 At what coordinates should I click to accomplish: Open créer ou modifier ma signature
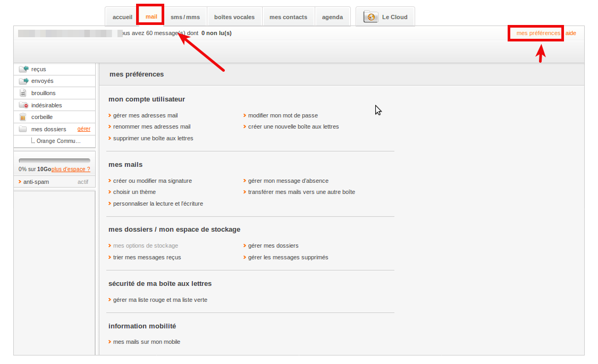(x=152, y=181)
